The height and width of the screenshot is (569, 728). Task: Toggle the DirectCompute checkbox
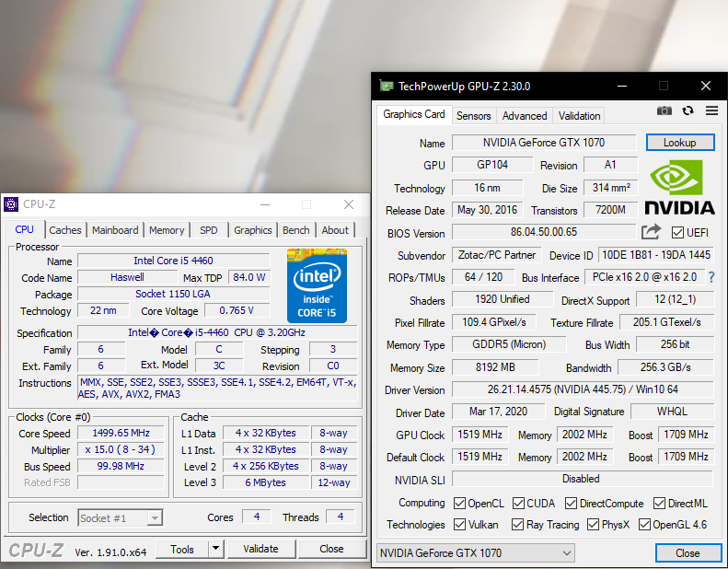(571, 503)
